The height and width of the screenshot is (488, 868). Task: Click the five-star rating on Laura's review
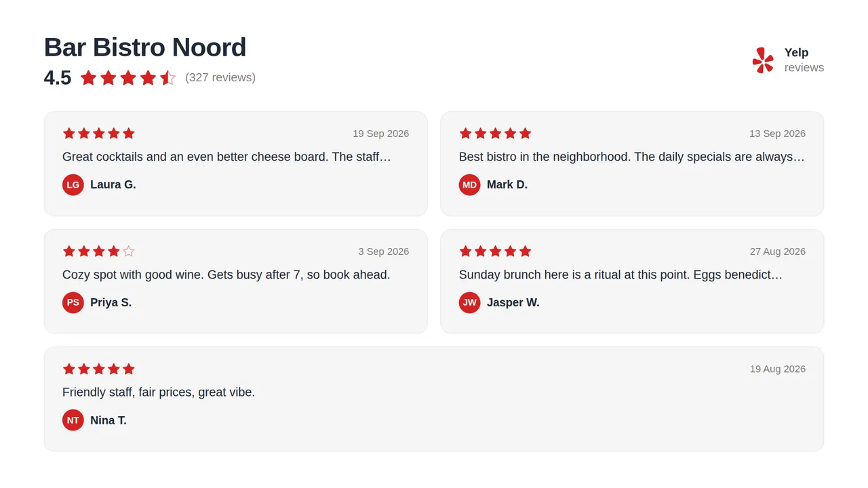99,134
